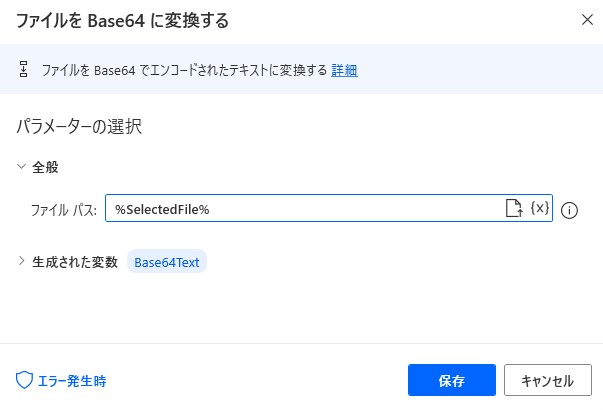Viewport: 603px width, 410px height.
Task: Click the 保存 button
Action: [x=452, y=380]
